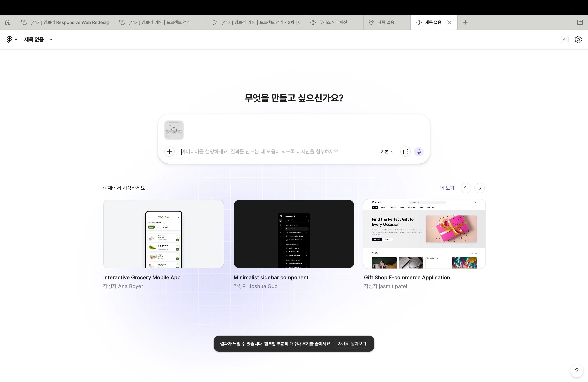
Task: Show next examples with right arrow
Action: coord(479,188)
